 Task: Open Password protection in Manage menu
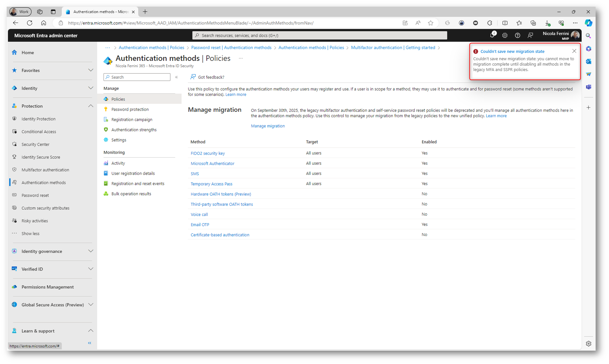[130, 109]
